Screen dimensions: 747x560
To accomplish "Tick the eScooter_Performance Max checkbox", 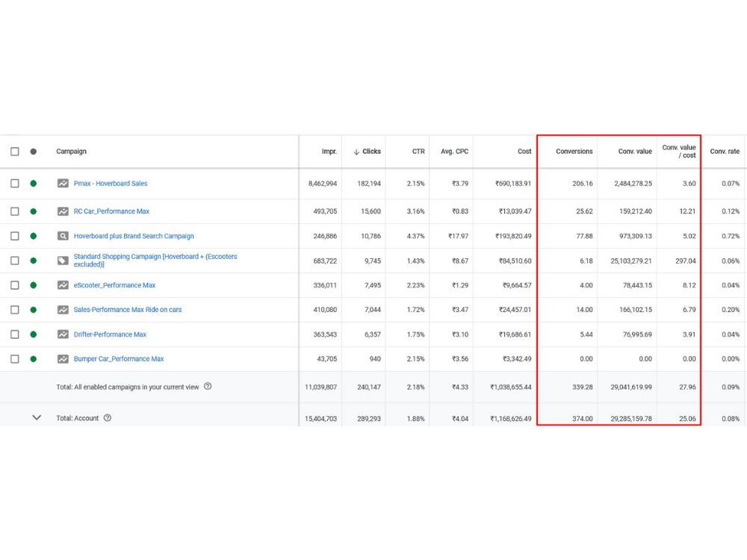I will 15,285.
